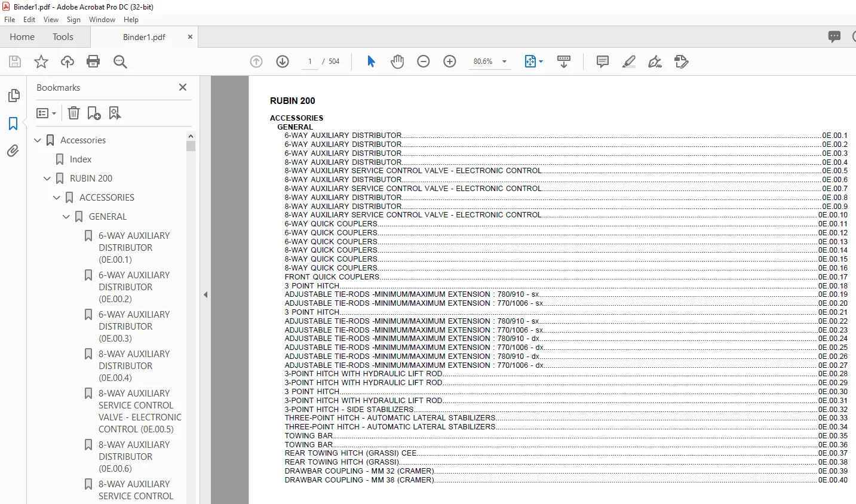This screenshot has width=856, height=504.
Task: Zoom out with the minus button
Action: pos(424,62)
